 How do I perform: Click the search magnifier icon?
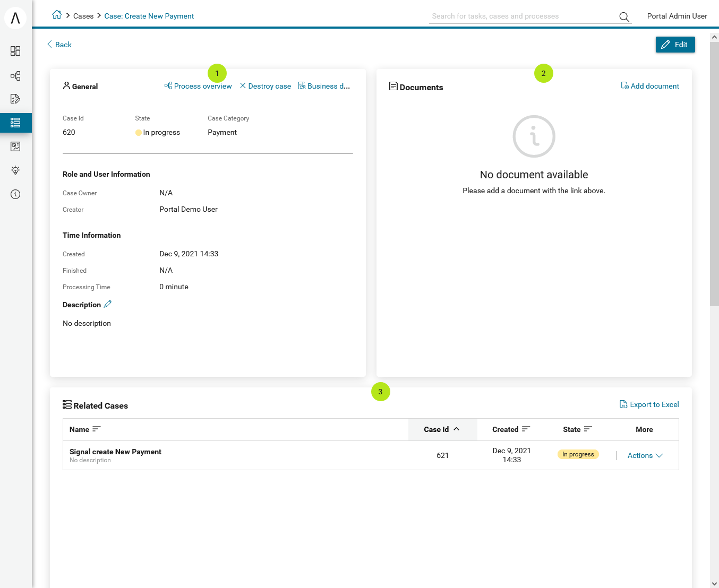pyautogui.click(x=624, y=16)
